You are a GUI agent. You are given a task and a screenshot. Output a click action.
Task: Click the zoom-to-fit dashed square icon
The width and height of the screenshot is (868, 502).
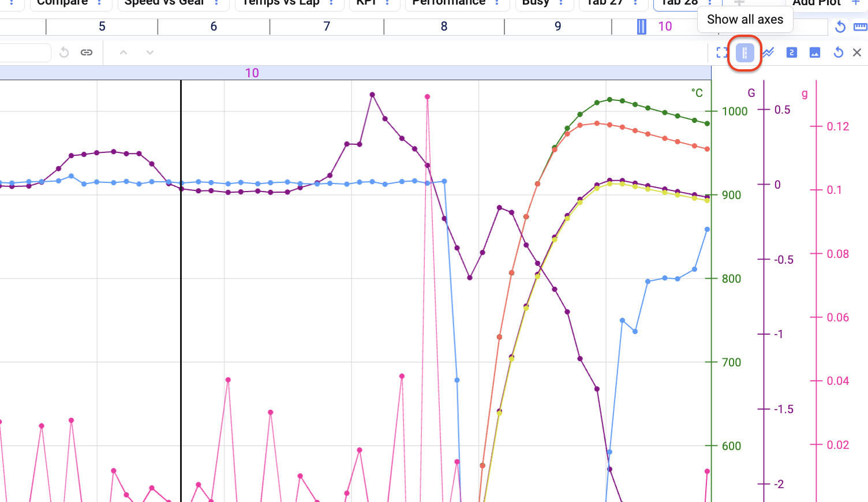[x=722, y=53]
